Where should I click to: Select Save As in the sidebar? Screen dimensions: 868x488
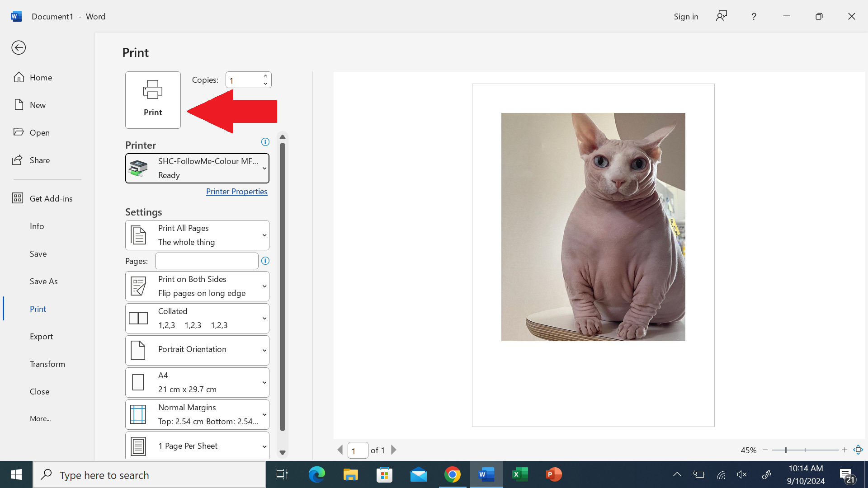tap(43, 281)
